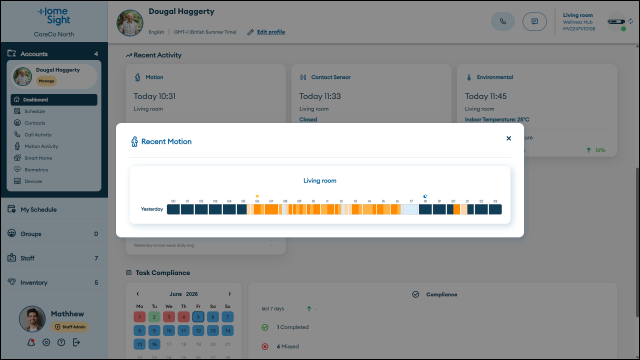Click the Edit profile link

[271, 32]
